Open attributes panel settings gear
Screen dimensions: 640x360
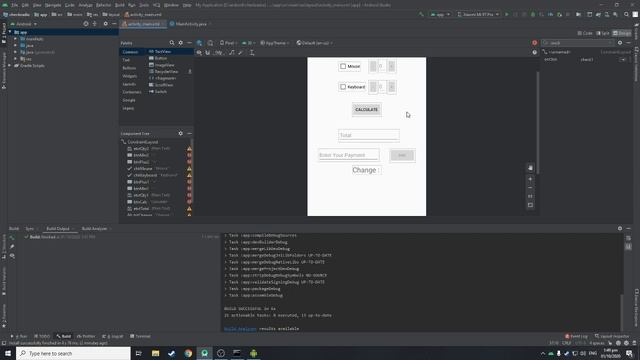(620, 43)
